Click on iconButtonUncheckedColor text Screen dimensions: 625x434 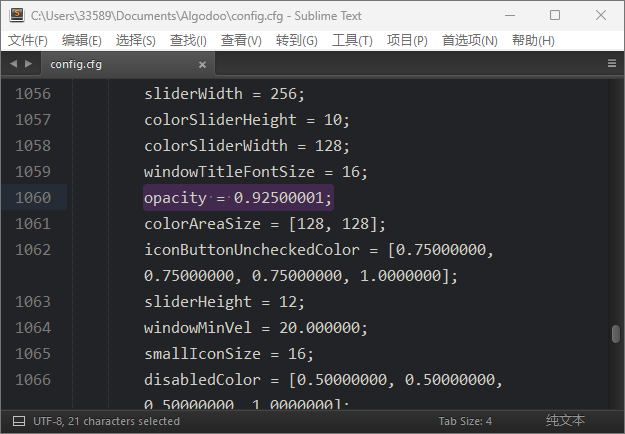click(x=252, y=250)
